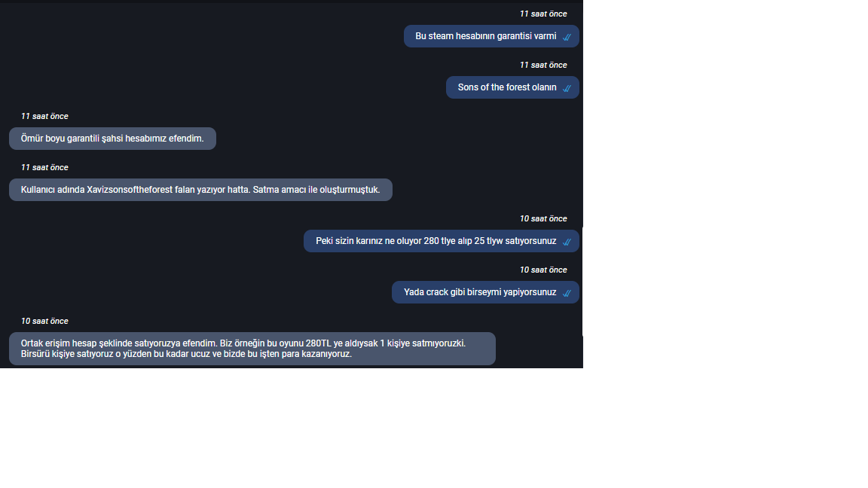Click top '11 saat önce' timestamp on right
Image resolution: width=868 pixels, height=488 pixels.
pyautogui.click(x=543, y=14)
